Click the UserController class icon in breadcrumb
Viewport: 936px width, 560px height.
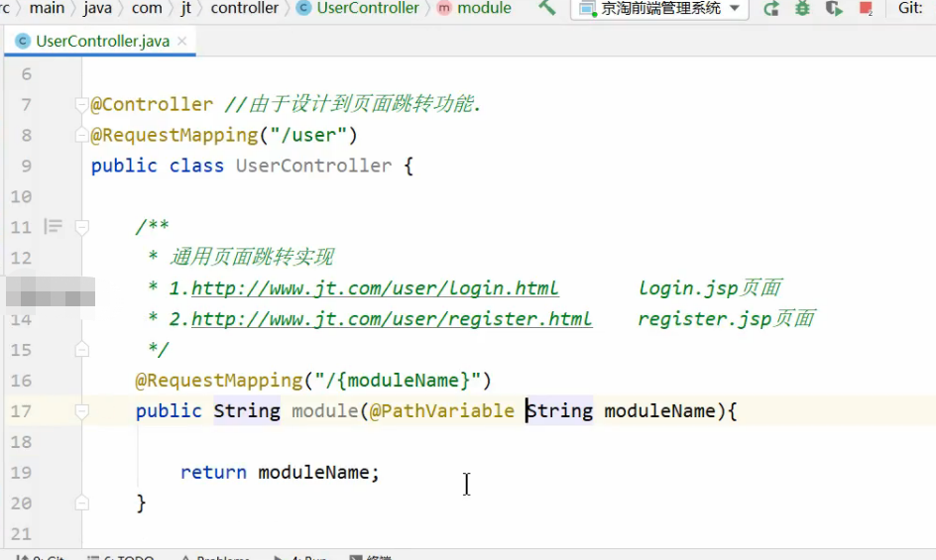tap(303, 8)
